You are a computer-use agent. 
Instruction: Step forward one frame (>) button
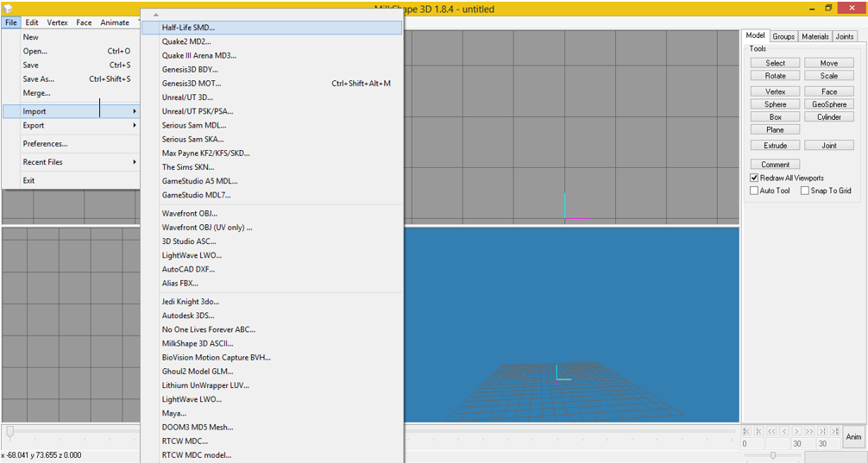click(x=796, y=431)
